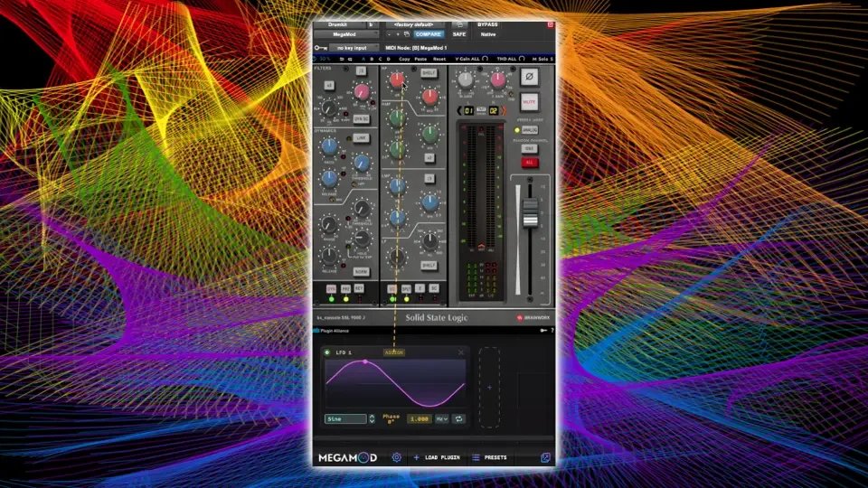Image resolution: width=868 pixels, height=488 pixels.
Task: Click the red HF gain knob
Action: (x=397, y=80)
